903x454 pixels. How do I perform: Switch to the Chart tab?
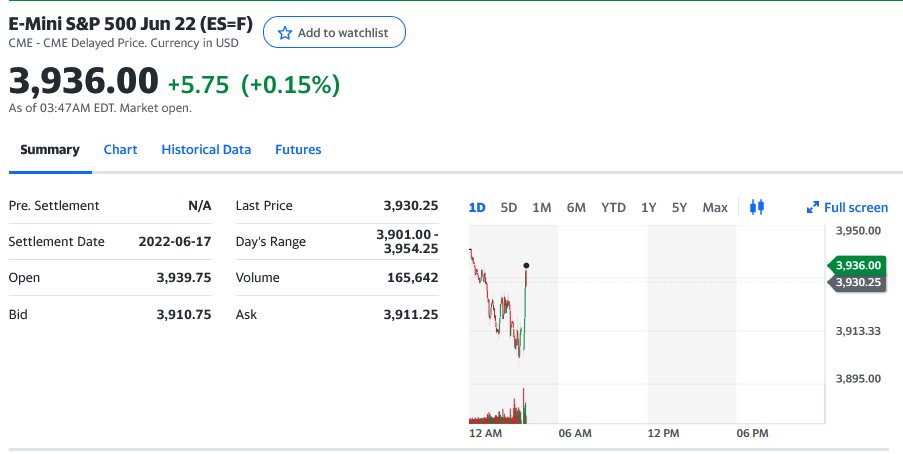120,149
